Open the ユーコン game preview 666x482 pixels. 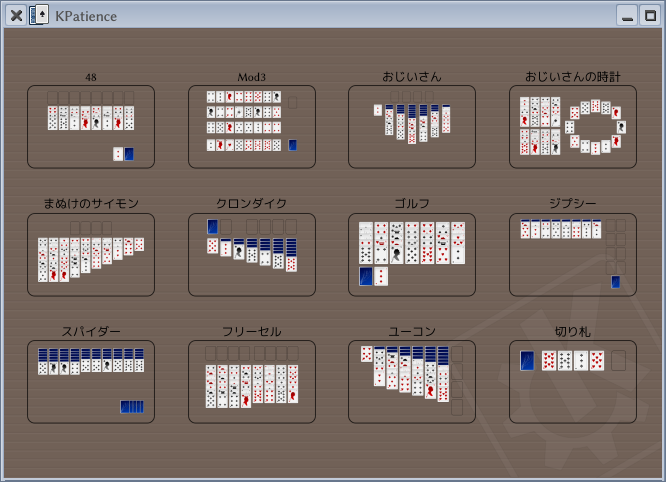(x=412, y=382)
